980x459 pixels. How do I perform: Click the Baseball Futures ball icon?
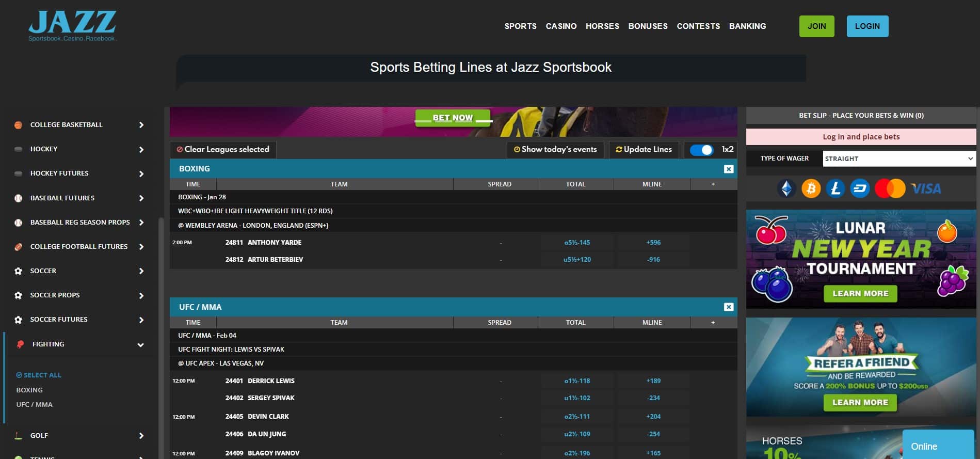coord(19,198)
